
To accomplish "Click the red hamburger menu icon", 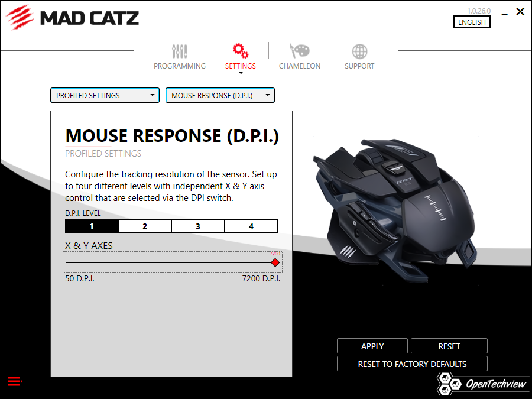I will (x=15, y=381).
